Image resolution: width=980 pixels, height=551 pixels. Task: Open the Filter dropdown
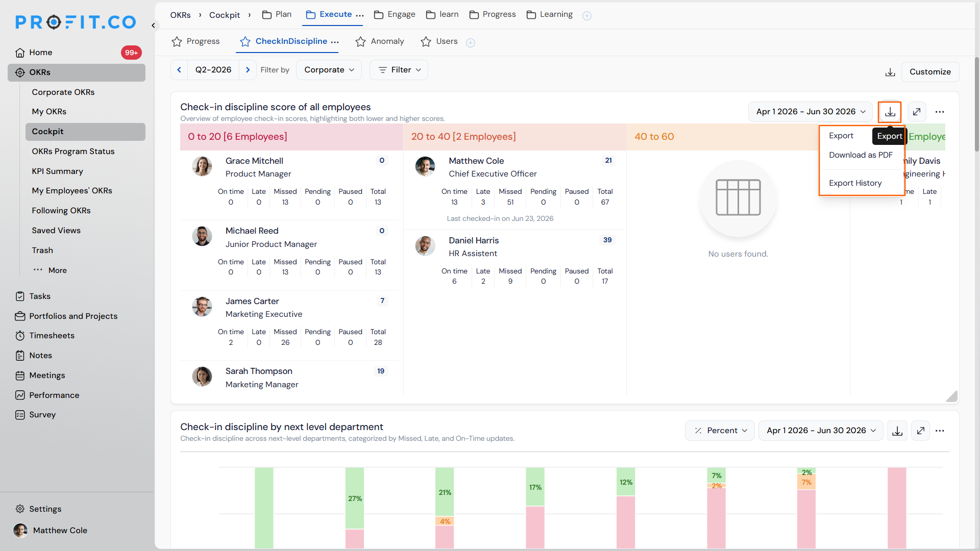click(x=399, y=70)
